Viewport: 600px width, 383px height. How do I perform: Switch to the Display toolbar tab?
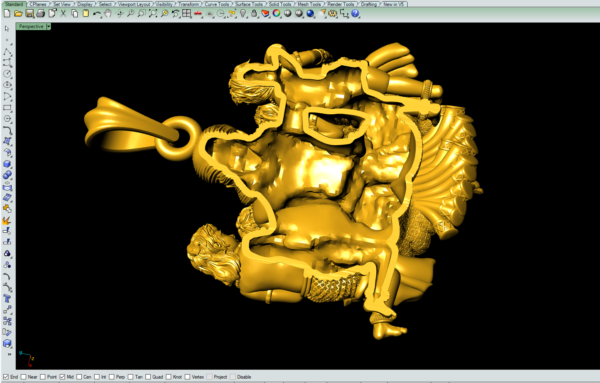tap(85, 4)
